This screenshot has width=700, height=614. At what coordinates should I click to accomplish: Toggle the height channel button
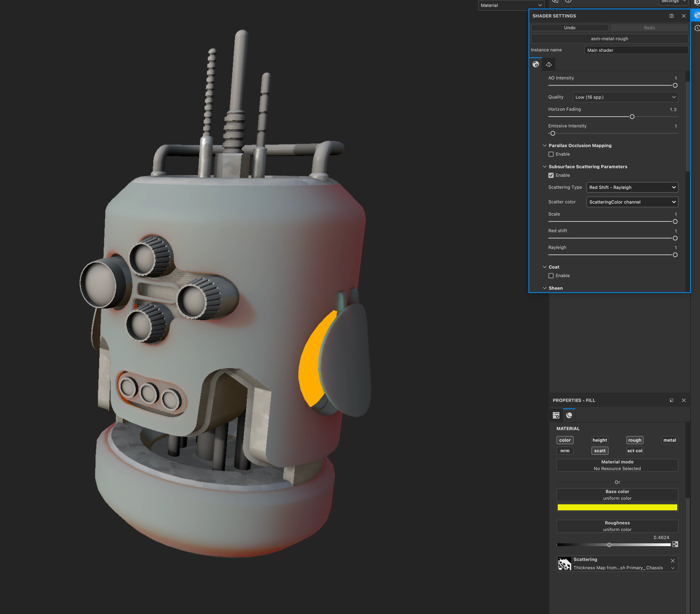click(x=600, y=440)
